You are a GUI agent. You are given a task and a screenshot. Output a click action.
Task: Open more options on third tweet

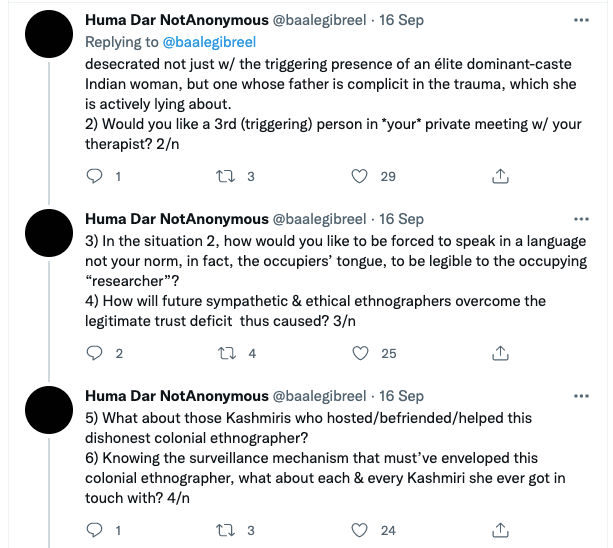click(x=582, y=396)
